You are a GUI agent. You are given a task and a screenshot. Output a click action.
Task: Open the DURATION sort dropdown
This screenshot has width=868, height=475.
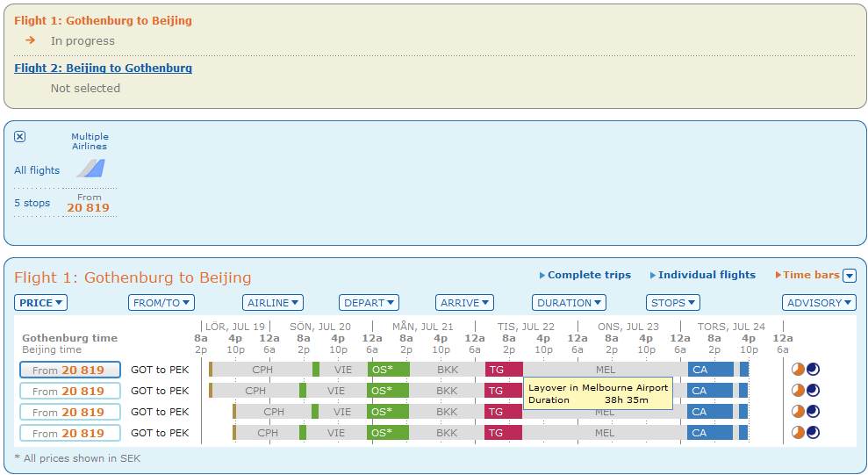tap(569, 303)
